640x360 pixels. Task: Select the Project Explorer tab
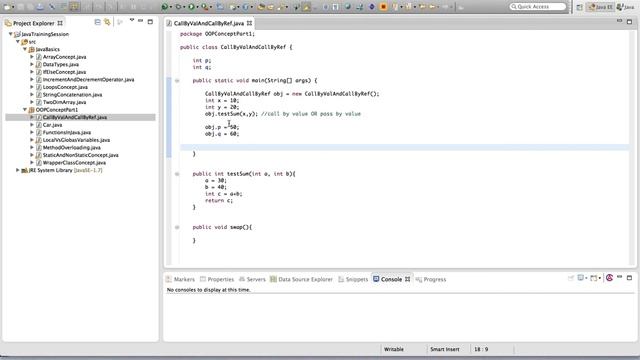tap(33, 23)
